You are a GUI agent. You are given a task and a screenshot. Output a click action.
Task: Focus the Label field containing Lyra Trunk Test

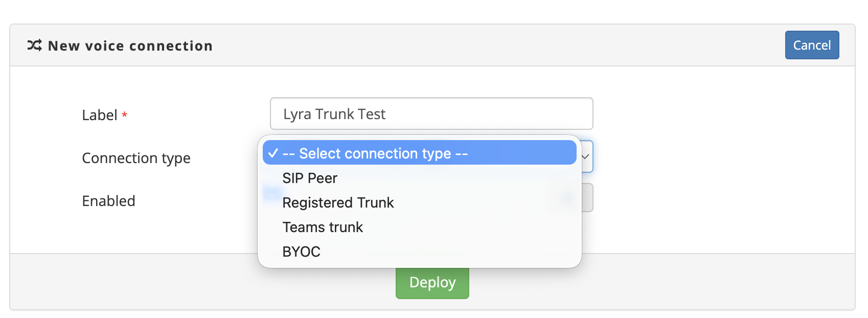[x=431, y=113]
